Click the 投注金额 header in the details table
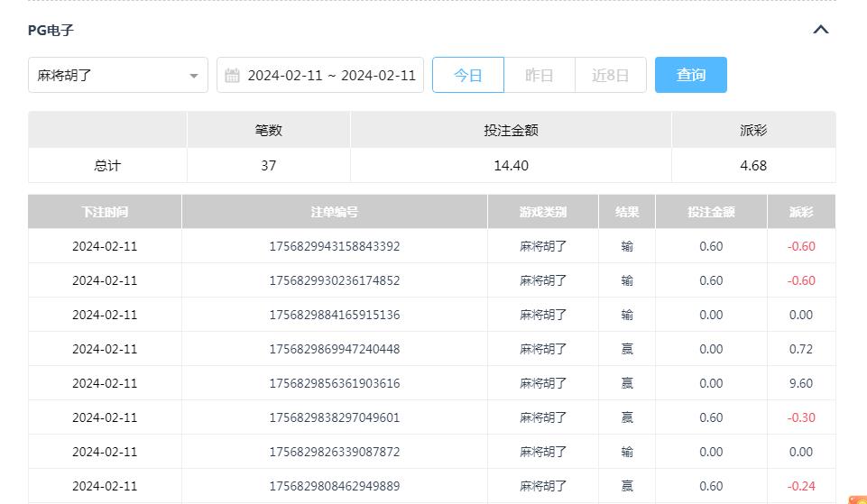 (711, 212)
